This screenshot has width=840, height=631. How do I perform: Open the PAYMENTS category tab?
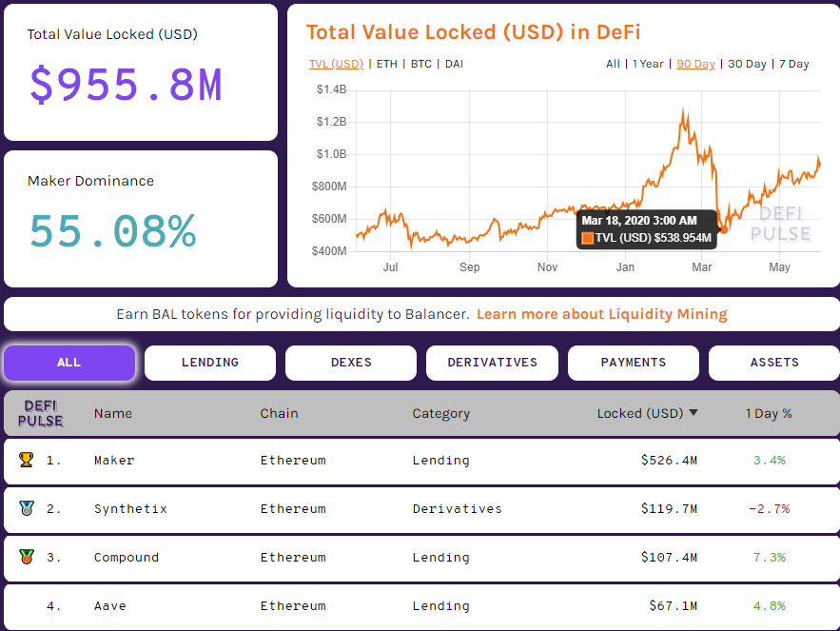click(x=633, y=363)
